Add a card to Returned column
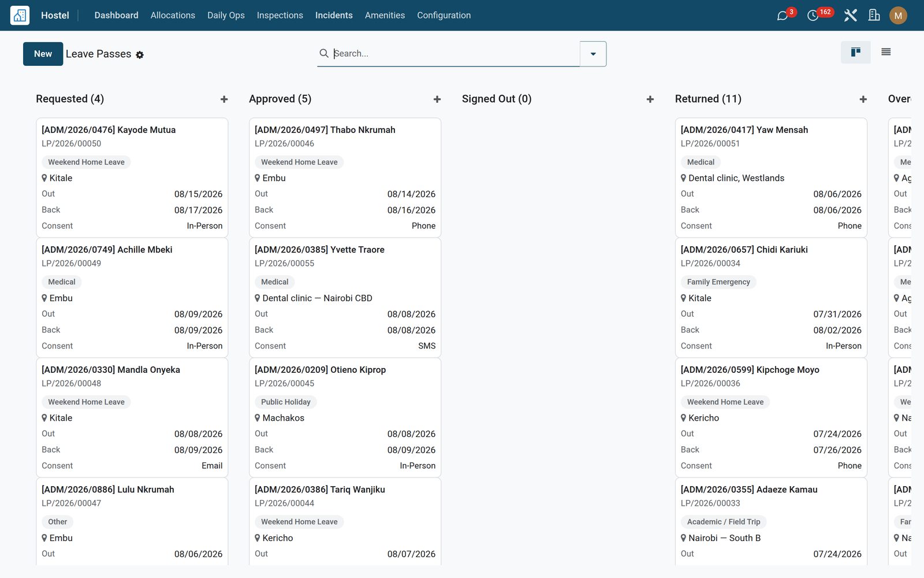Screen dimensions: 924x578 tap(863, 99)
